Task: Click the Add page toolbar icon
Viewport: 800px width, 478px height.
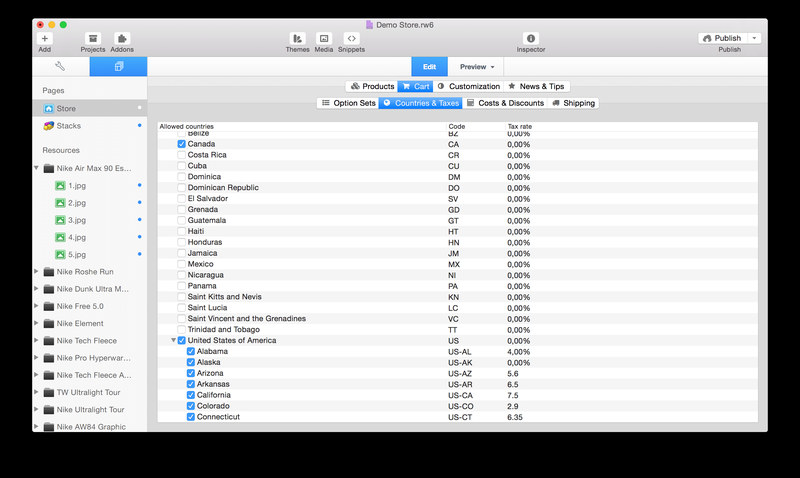Action: (44, 38)
